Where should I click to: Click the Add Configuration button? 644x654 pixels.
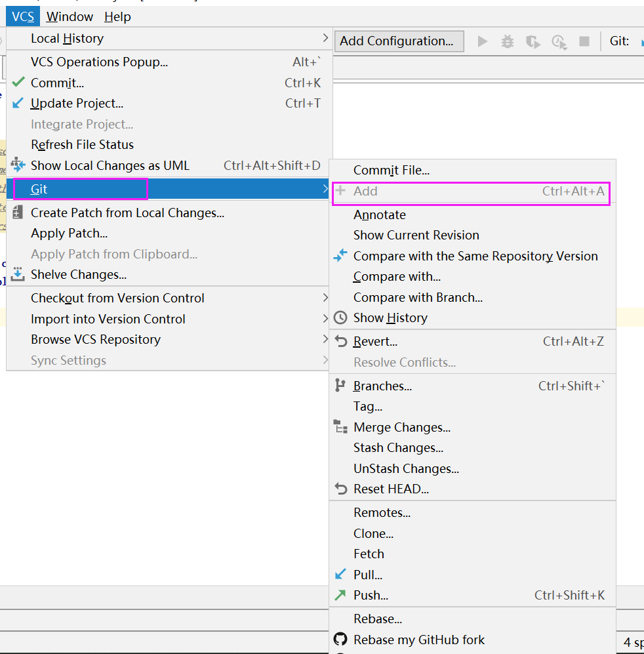click(399, 41)
